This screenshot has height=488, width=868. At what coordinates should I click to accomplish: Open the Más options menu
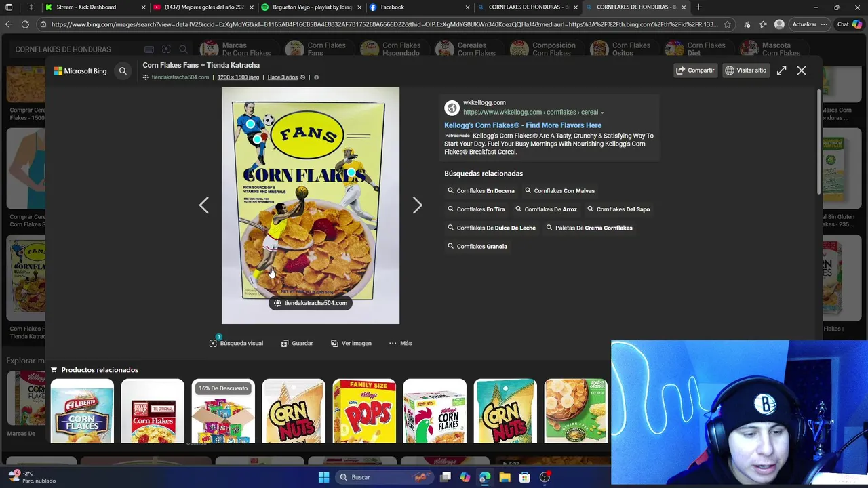coord(400,343)
